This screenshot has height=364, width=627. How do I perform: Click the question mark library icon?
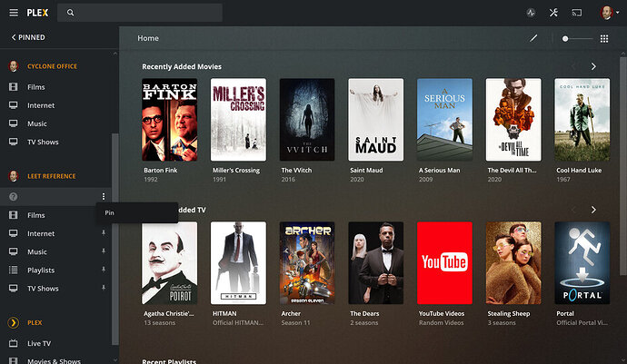[14, 197]
